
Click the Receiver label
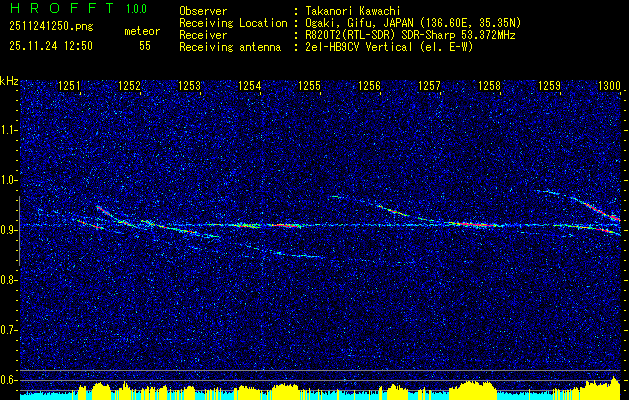pos(203,35)
